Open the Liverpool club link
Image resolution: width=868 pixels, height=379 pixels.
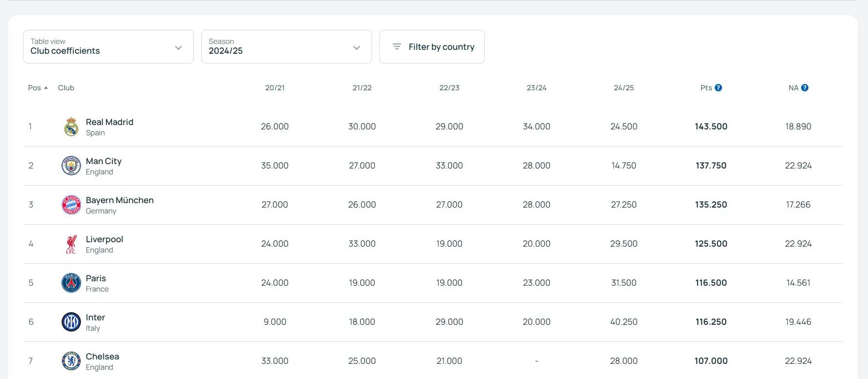[104, 239]
